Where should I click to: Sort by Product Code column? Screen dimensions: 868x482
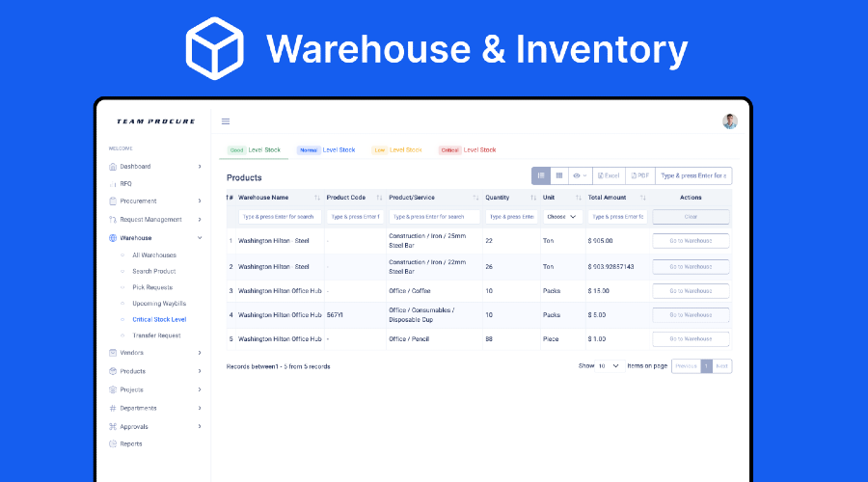(379, 198)
